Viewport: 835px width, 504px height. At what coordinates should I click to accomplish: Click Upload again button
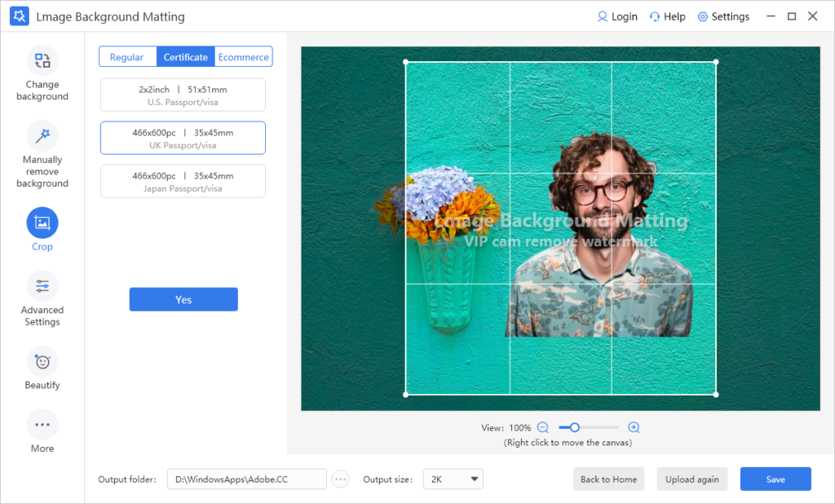[x=691, y=479]
